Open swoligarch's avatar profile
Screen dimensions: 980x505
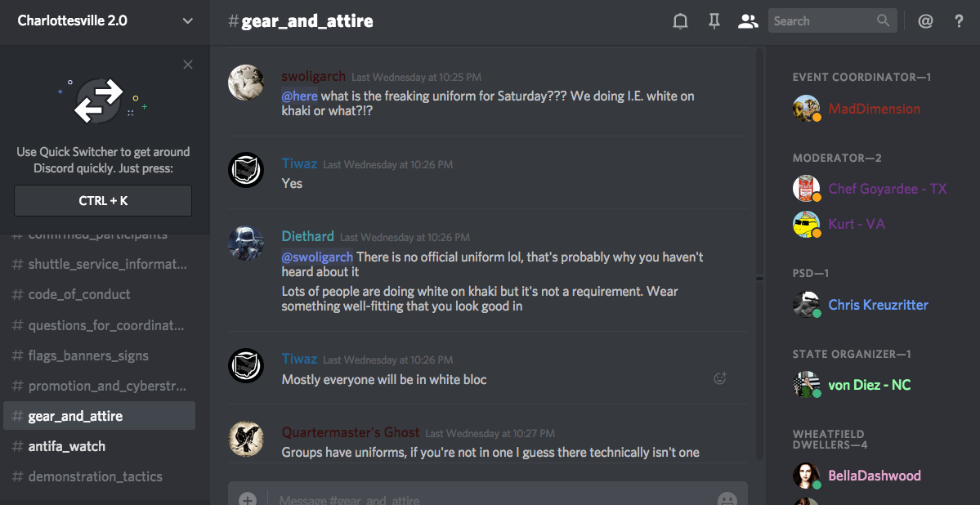pos(246,82)
